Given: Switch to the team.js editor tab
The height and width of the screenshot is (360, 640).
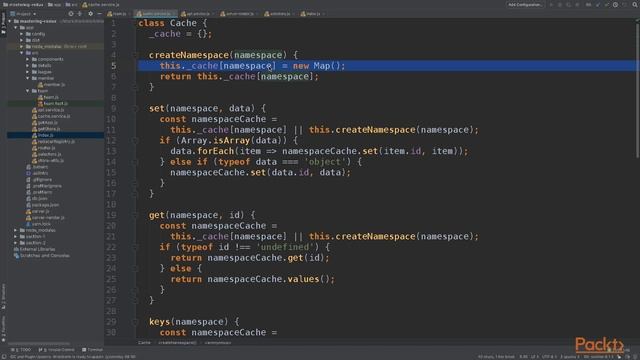Looking at the screenshot, I should (x=117, y=14).
